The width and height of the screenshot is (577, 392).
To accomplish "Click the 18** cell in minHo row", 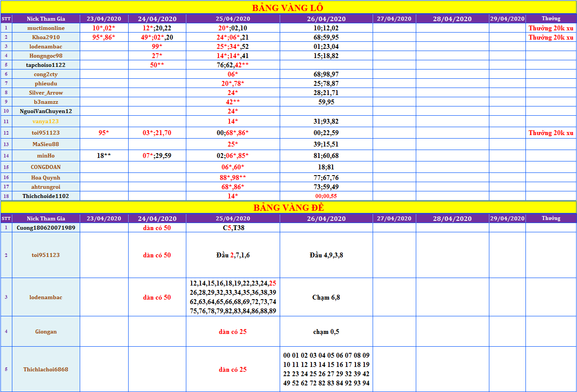I will [x=104, y=156].
